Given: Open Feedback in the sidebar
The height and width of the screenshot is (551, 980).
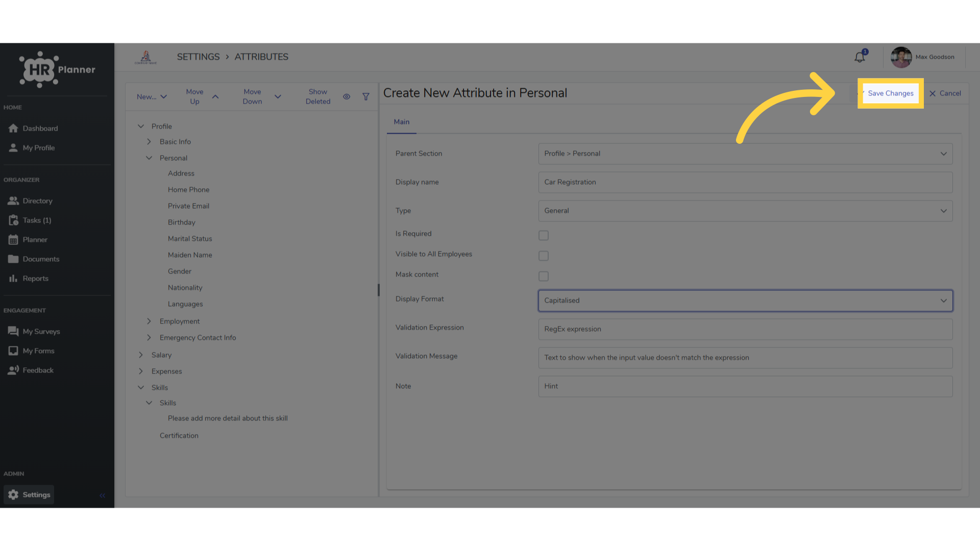Looking at the screenshot, I should coord(31,370).
